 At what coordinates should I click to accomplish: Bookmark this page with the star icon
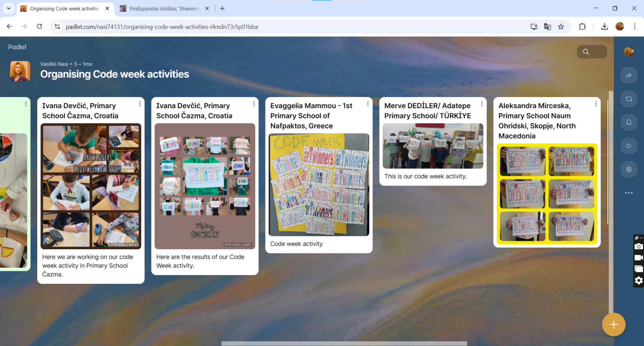pyautogui.click(x=561, y=27)
